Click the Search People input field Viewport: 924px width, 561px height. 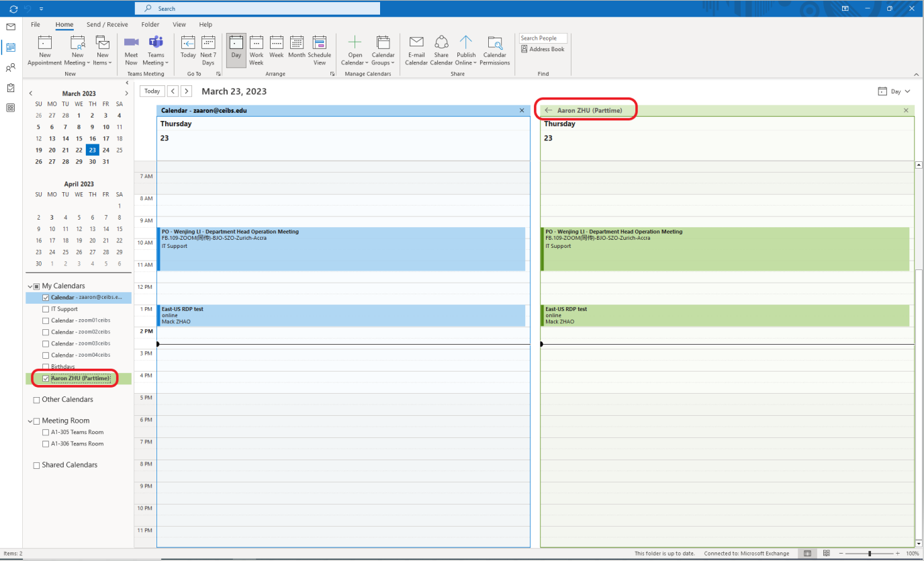click(x=543, y=38)
